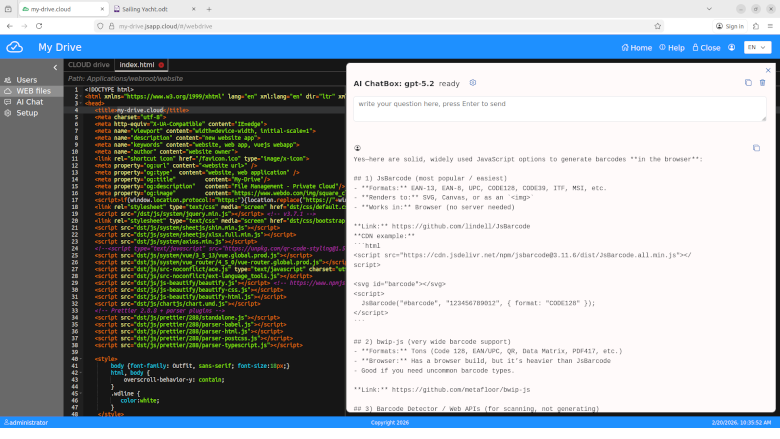This screenshot has height=439, width=780.
Task: Delete the chat history with trash icon
Action: (x=762, y=83)
